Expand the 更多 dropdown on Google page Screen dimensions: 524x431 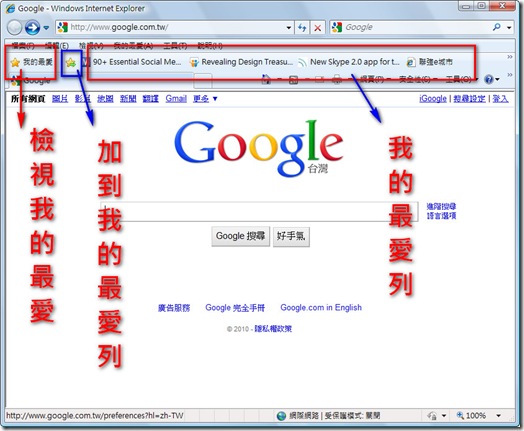pyautogui.click(x=205, y=99)
